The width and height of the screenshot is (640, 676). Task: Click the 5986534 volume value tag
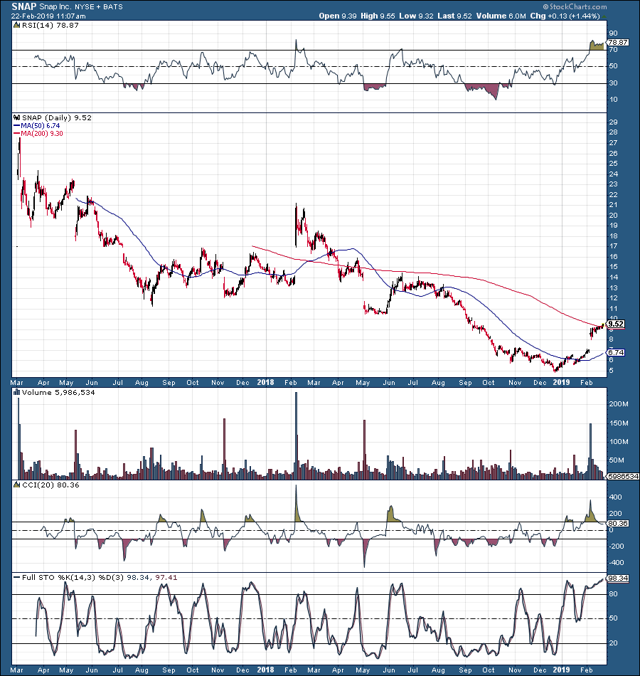(623, 476)
